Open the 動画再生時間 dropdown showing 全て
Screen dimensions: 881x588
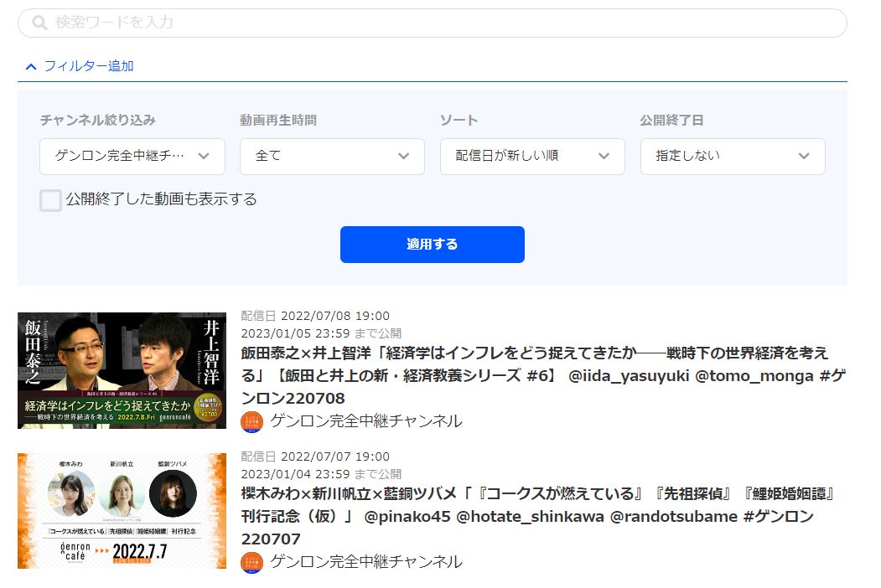pos(332,156)
